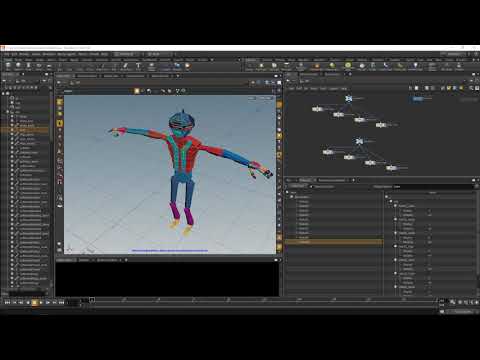Image resolution: width=480 pixels, height=360 pixels.
Task: Click highlighted yellow icon in viewport top toolbar
Action: (x=137, y=91)
